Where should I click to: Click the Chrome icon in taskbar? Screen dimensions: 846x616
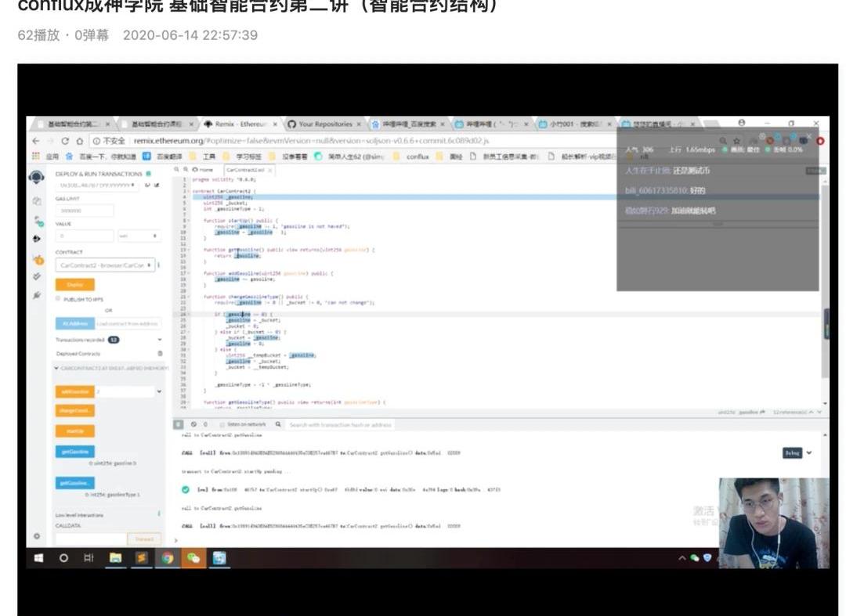pos(167,558)
